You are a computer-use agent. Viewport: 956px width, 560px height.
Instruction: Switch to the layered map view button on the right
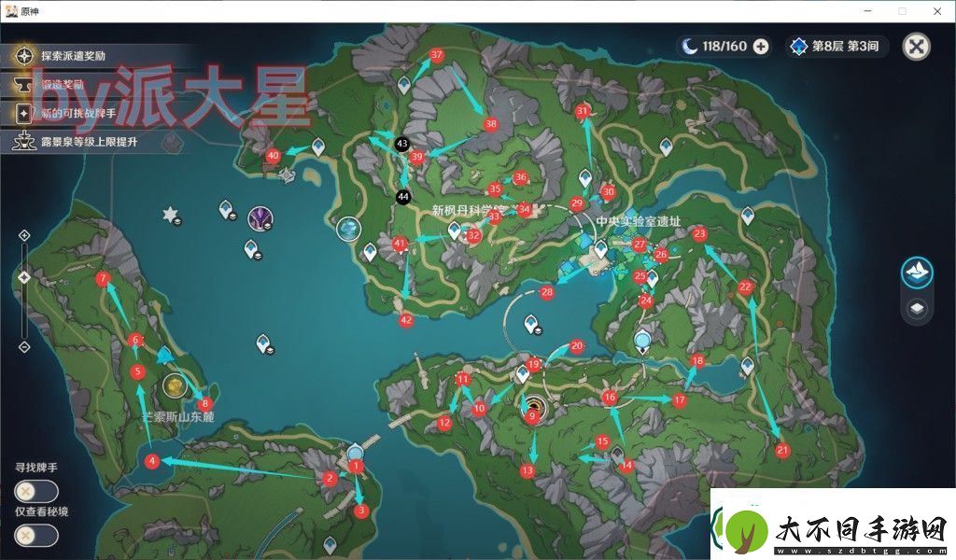917,272
